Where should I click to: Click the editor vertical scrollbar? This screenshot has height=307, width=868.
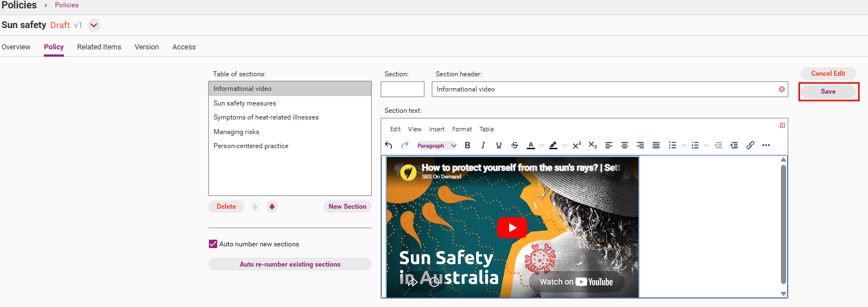tap(784, 224)
